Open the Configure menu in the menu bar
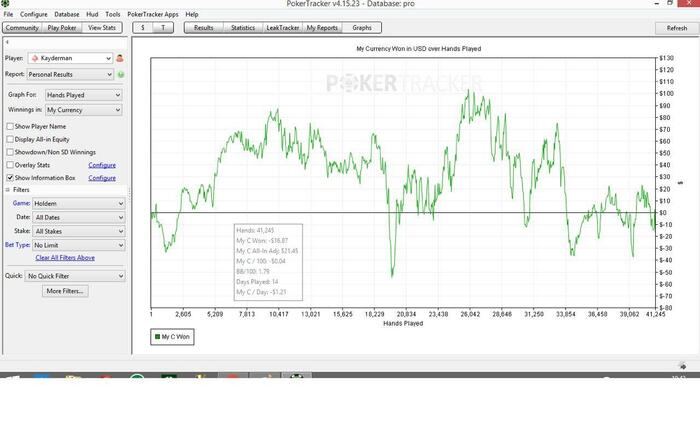The height and width of the screenshot is (429, 700). pos(33,14)
